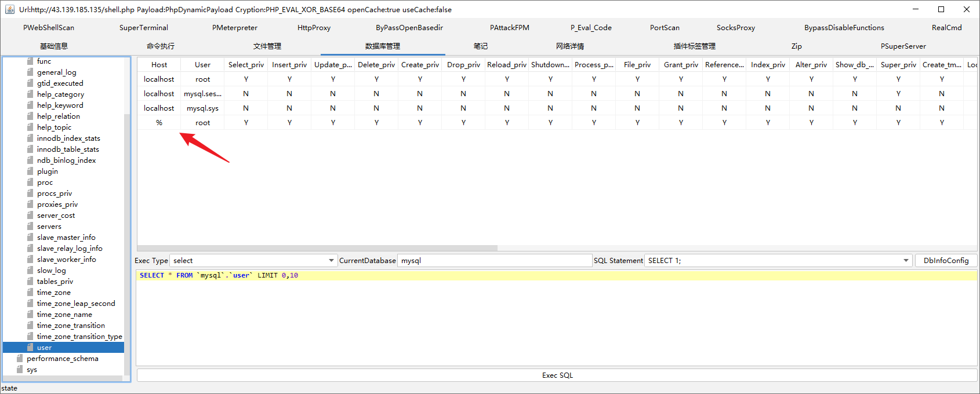Click the table icon beside slow_log
The image size is (980, 394).
point(30,271)
